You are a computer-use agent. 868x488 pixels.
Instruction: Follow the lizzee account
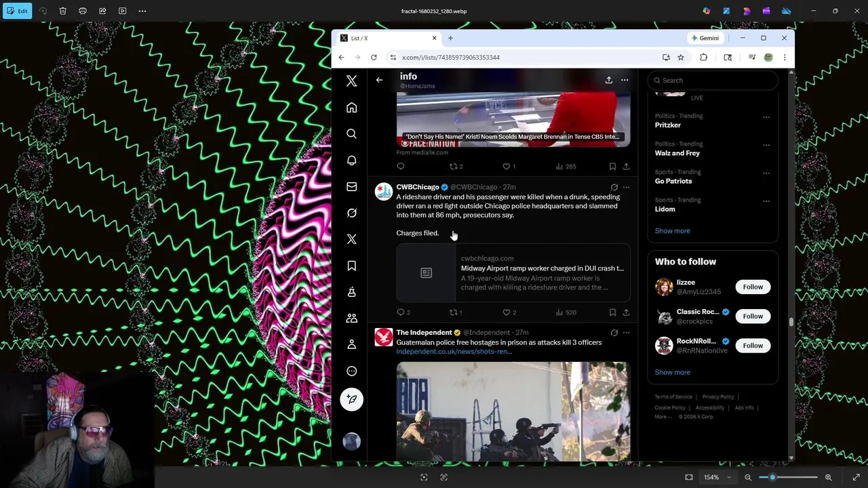753,287
